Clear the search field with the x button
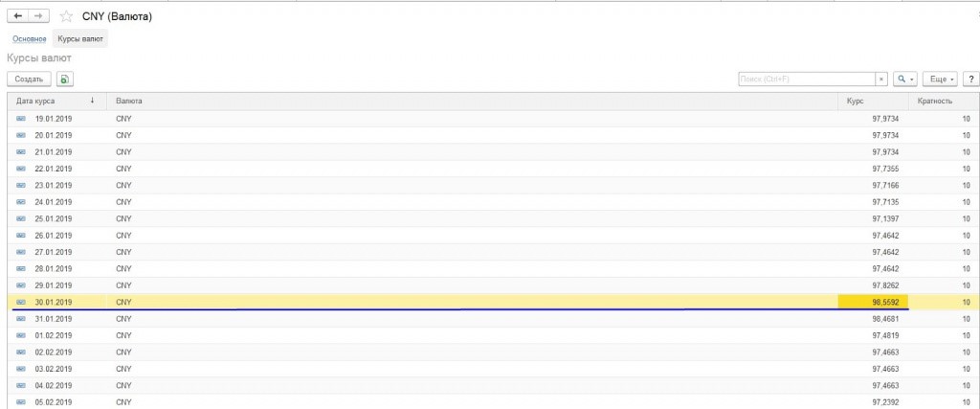Screen dimensions: 980x409 click(x=881, y=80)
